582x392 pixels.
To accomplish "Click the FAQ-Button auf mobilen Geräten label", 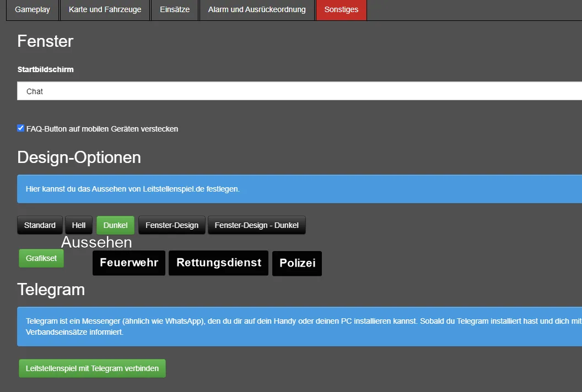I will tap(102, 129).
